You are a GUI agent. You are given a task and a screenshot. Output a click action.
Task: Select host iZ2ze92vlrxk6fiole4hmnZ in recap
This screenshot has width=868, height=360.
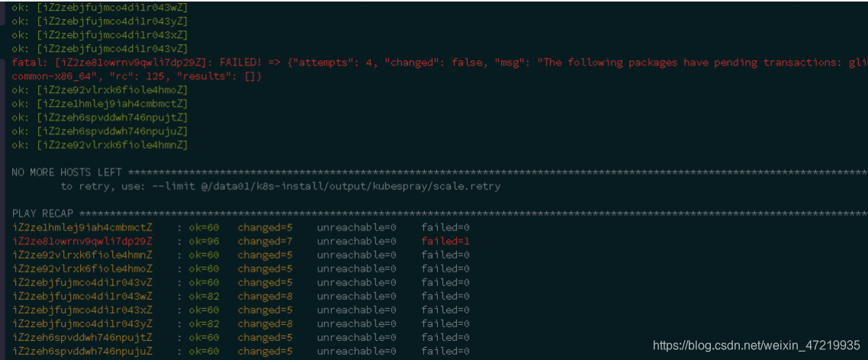coord(82,255)
